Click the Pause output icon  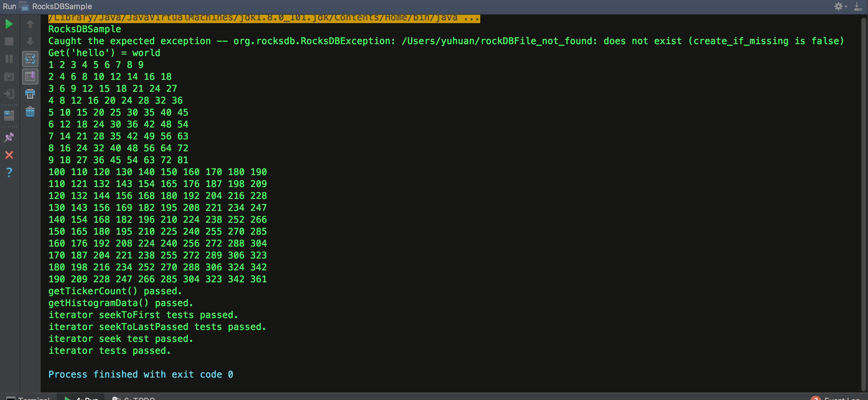[9, 59]
